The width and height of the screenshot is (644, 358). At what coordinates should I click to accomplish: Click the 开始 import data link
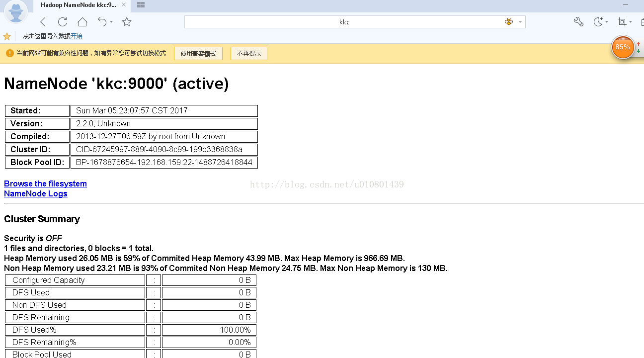coord(77,36)
